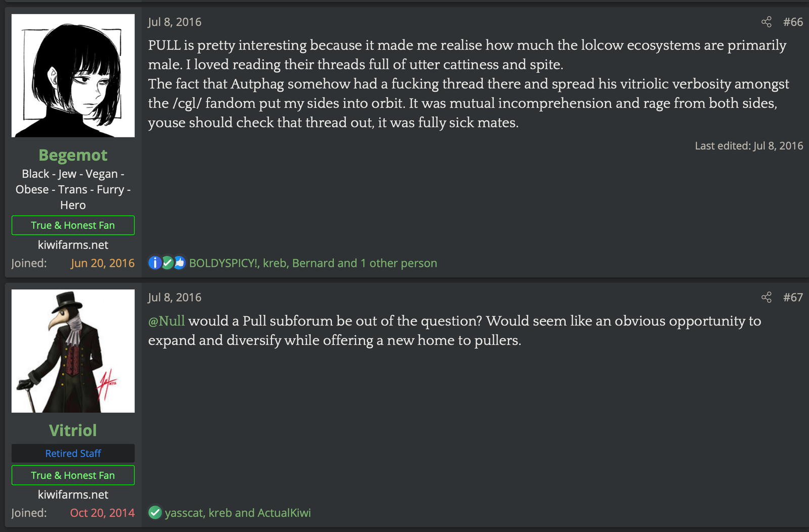The height and width of the screenshot is (532, 809).
Task: Click the Informative reaction icon on post #66
Action: point(155,262)
